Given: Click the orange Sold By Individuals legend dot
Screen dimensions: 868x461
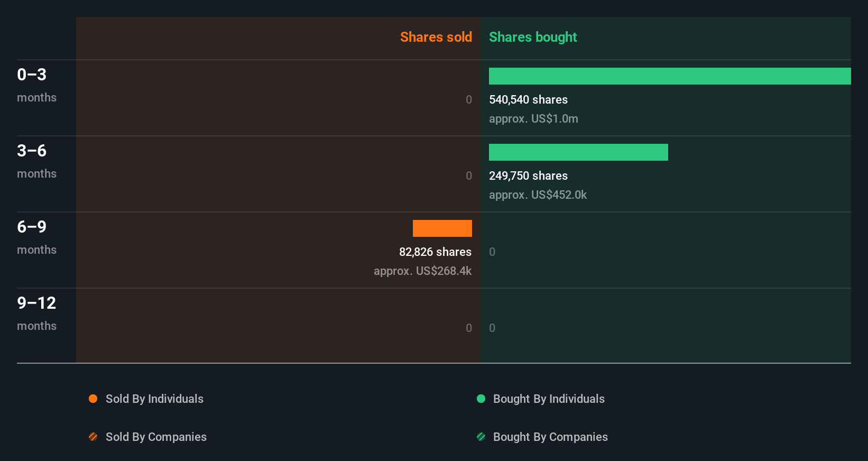Looking at the screenshot, I should click(93, 399).
